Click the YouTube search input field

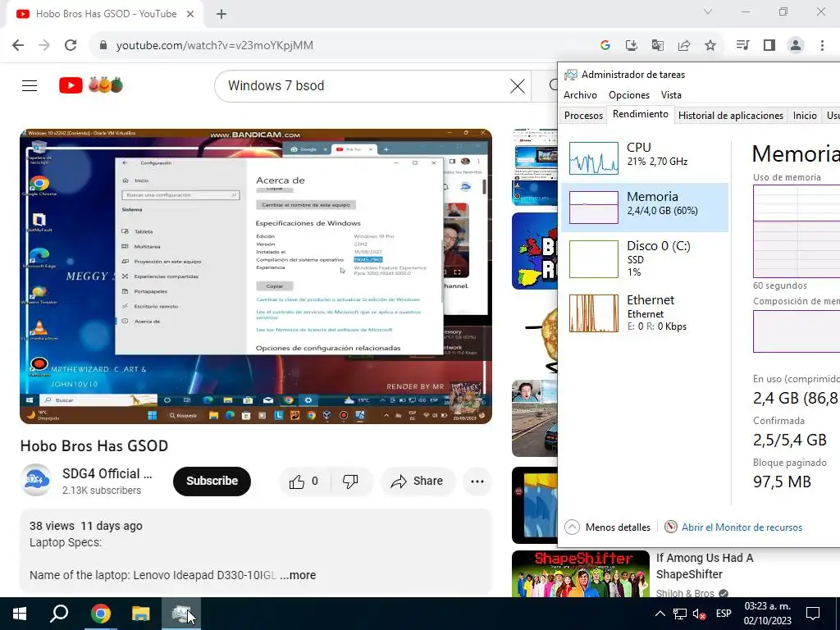[x=364, y=85]
